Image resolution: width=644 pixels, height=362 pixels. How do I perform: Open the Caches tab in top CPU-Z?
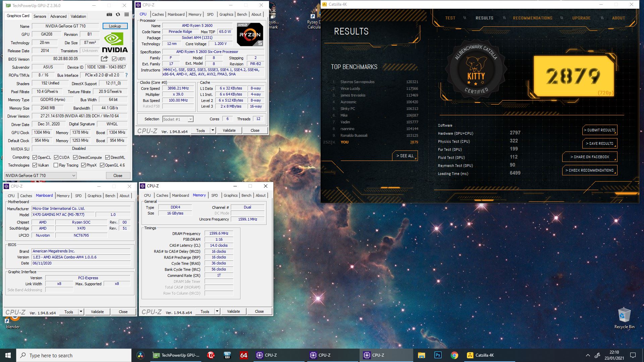pos(158,14)
